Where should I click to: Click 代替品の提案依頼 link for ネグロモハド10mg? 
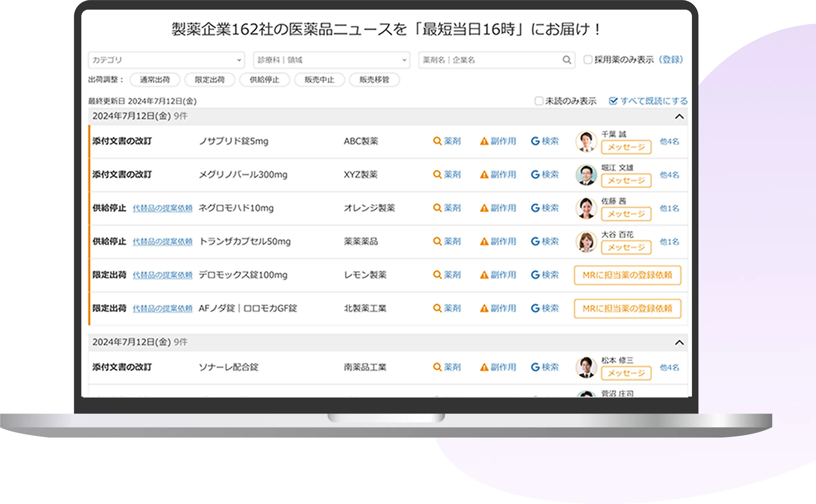click(162, 208)
